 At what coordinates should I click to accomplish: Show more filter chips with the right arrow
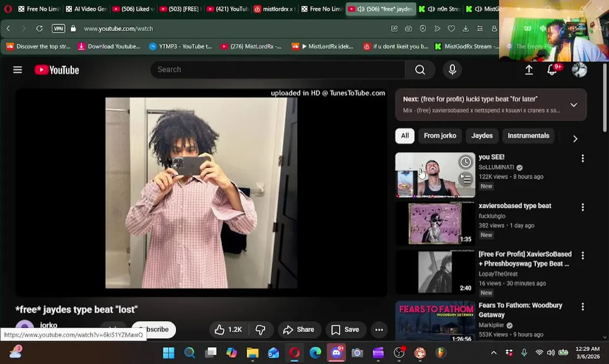pos(575,139)
